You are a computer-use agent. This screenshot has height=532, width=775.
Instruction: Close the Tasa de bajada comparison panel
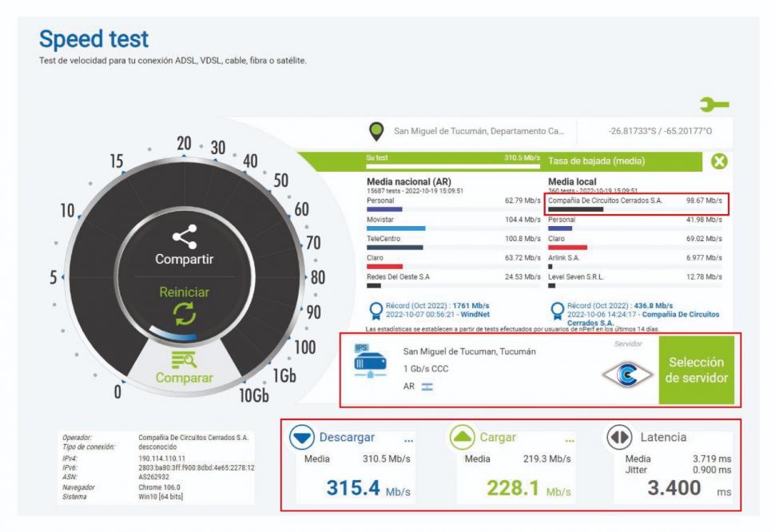coord(719,161)
